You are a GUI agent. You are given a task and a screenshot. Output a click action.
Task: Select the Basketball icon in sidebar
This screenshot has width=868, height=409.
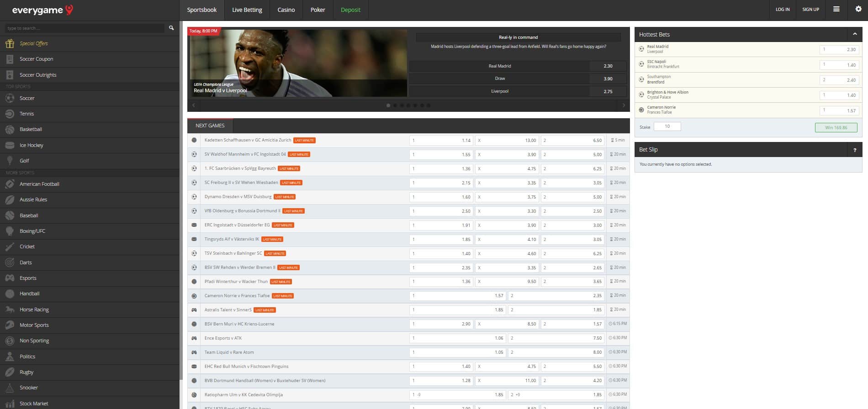(10, 130)
